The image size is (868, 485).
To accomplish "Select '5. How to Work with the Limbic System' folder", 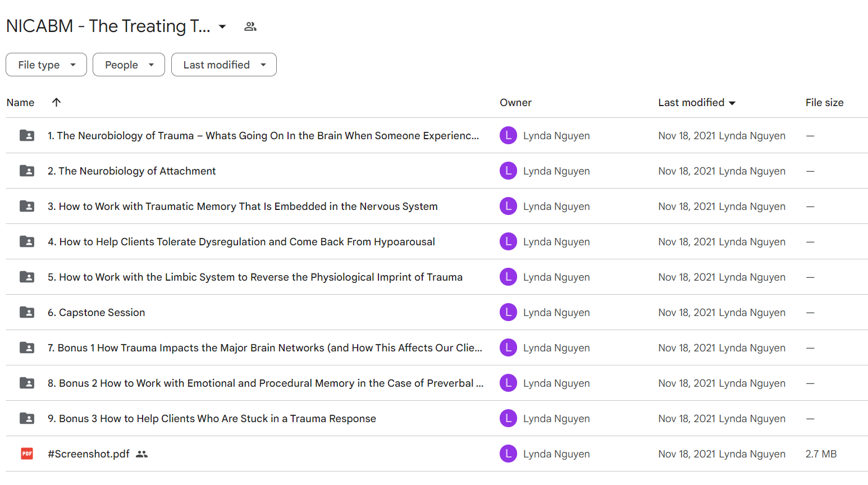I will pos(255,277).
